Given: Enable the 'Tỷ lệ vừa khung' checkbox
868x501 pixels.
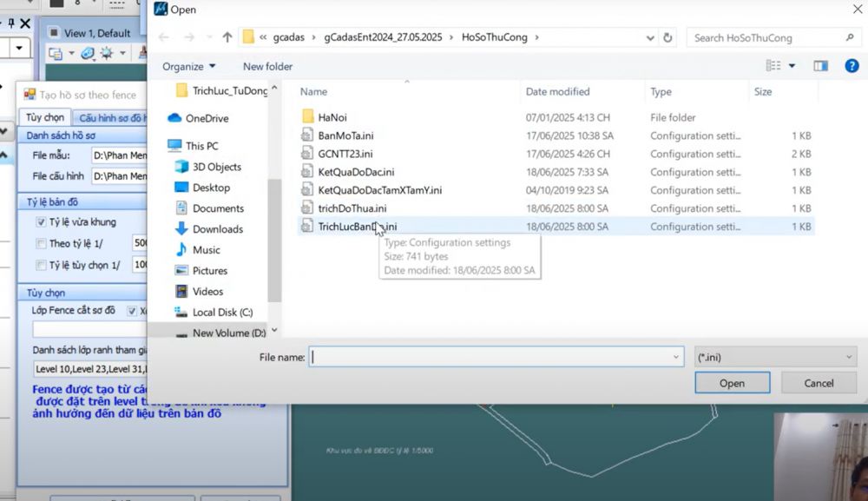Looking at the screenshot, I should tap(41, 221).
